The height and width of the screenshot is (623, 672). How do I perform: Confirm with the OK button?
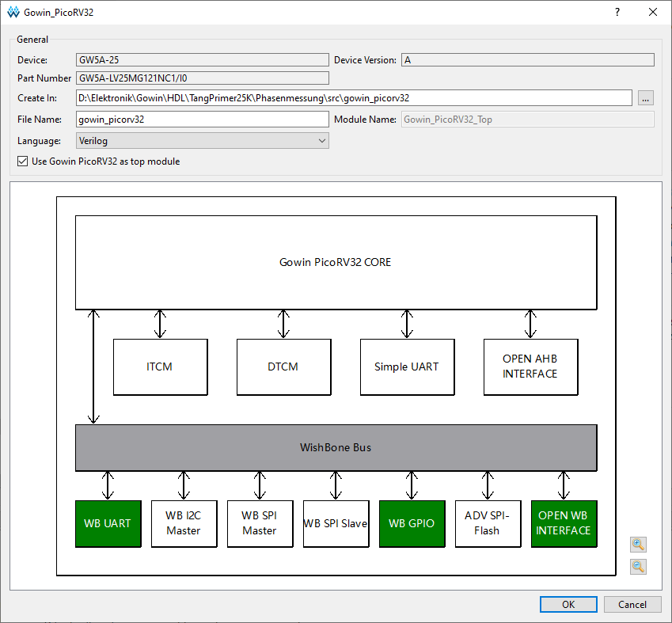(568, 604)
